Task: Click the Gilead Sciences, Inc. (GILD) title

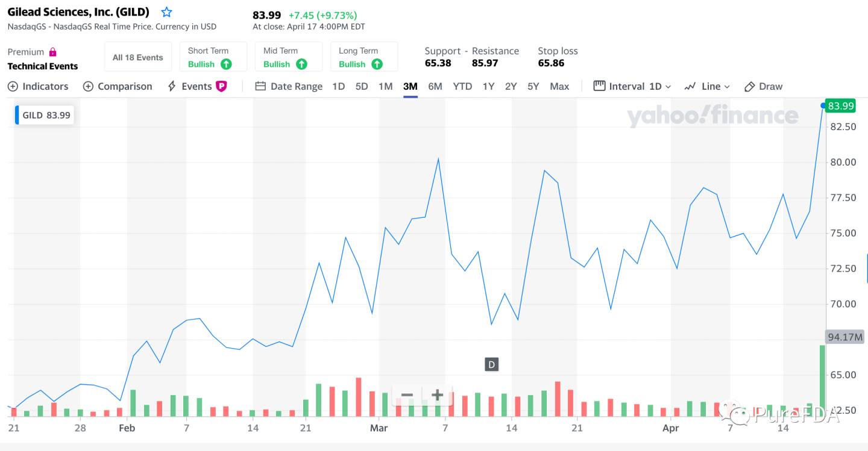Action: point(78,12)
